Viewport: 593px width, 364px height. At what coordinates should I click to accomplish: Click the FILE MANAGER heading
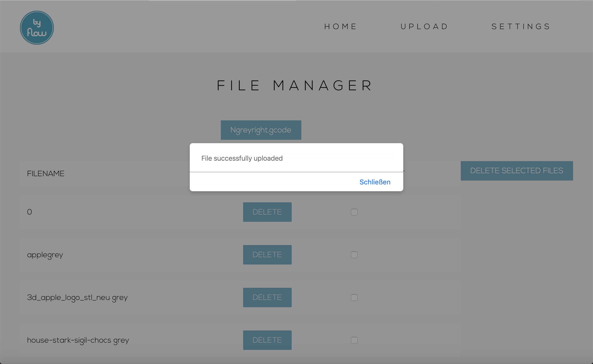(x=295, y=86)
